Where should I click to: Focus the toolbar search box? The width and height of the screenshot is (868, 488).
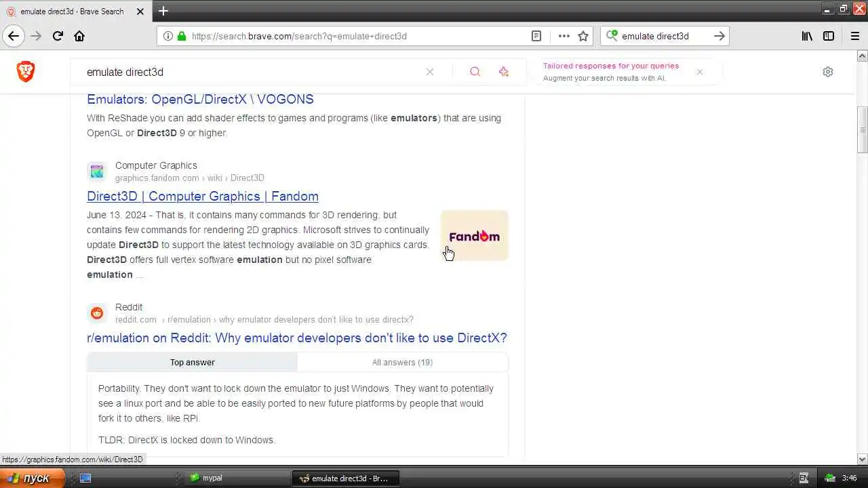tap(665, 36)
